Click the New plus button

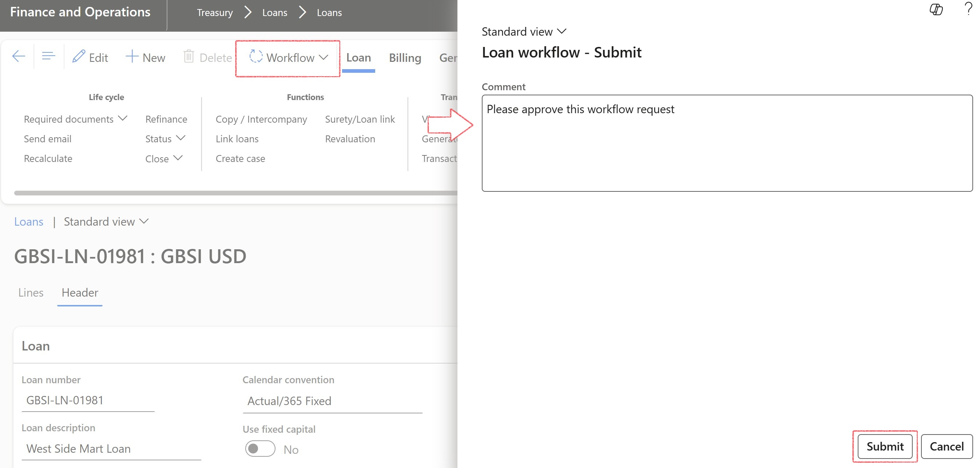click(145, 57)
